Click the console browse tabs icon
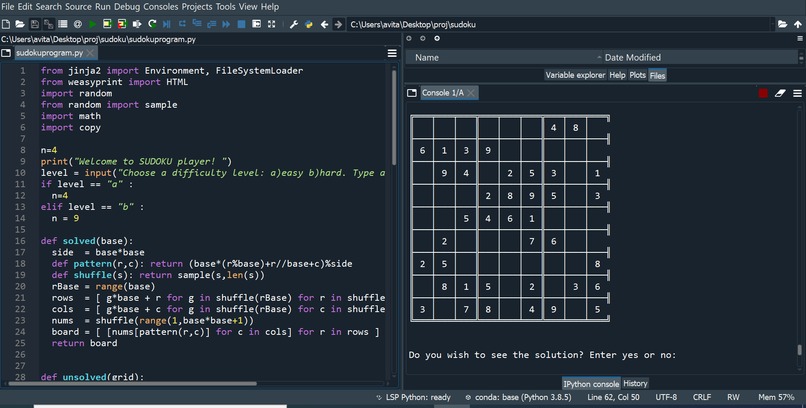Screen dimensions: 806x408 pos(412,93)
